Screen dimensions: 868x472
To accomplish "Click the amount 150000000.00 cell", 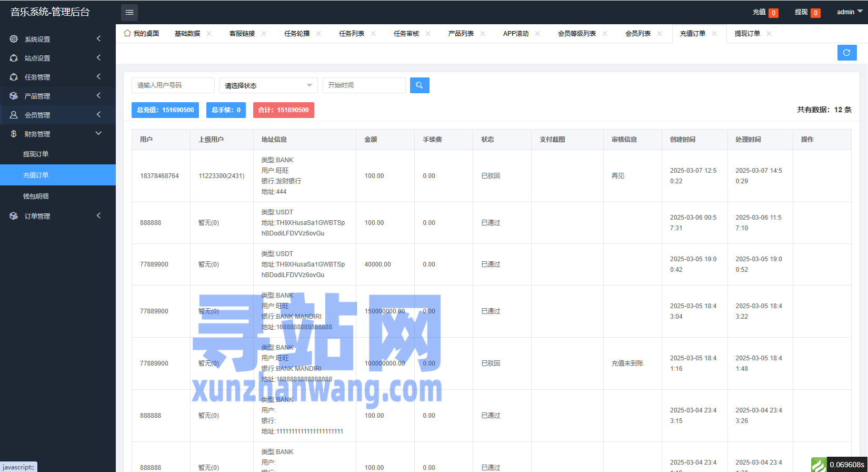I will (x=385, y=311).
